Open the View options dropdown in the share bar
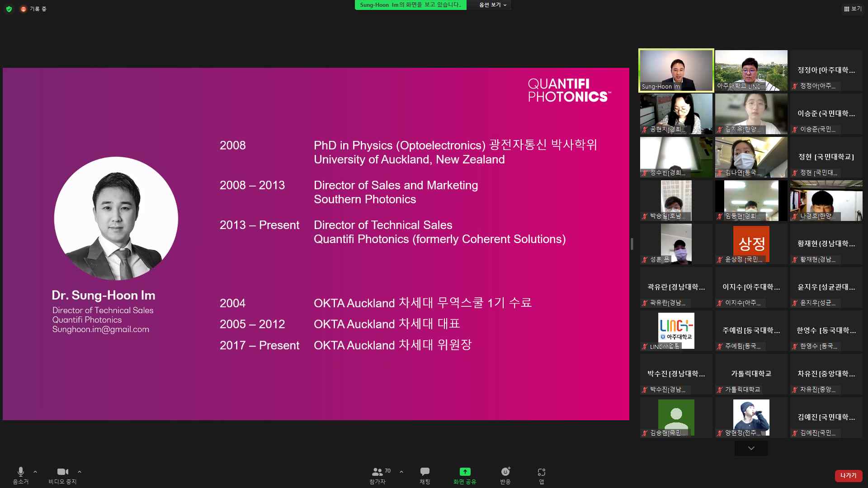 pos(492,5)
